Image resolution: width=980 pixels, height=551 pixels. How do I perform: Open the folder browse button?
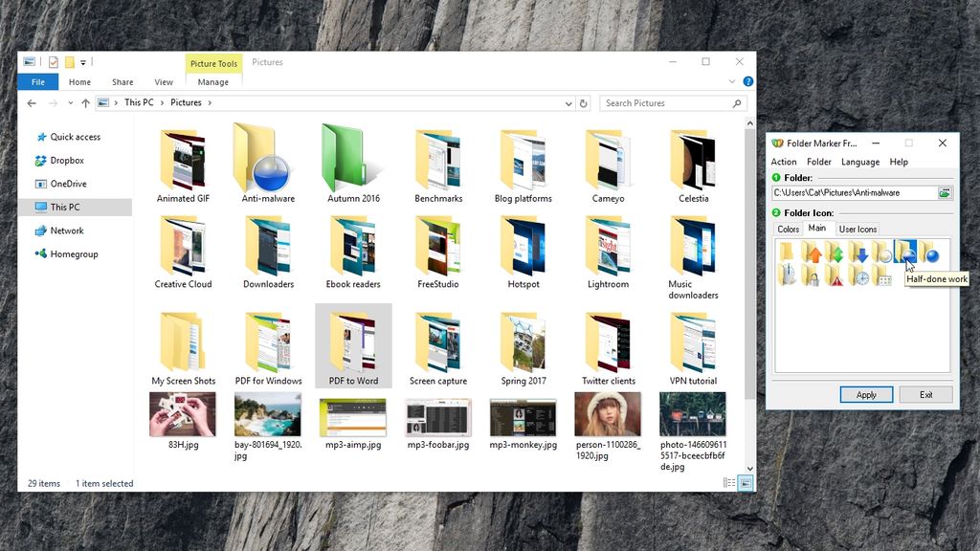(946, 191)
